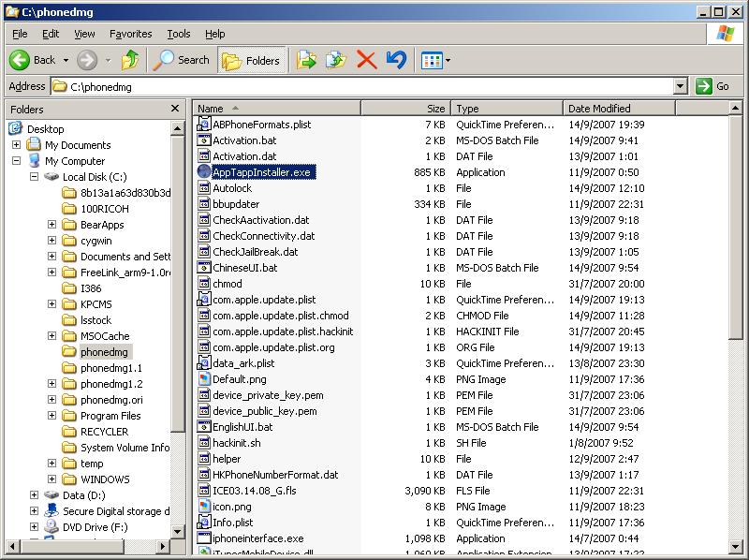Click the Back arrow icon
Screen dimensions: 749x560
click(20, 60)
